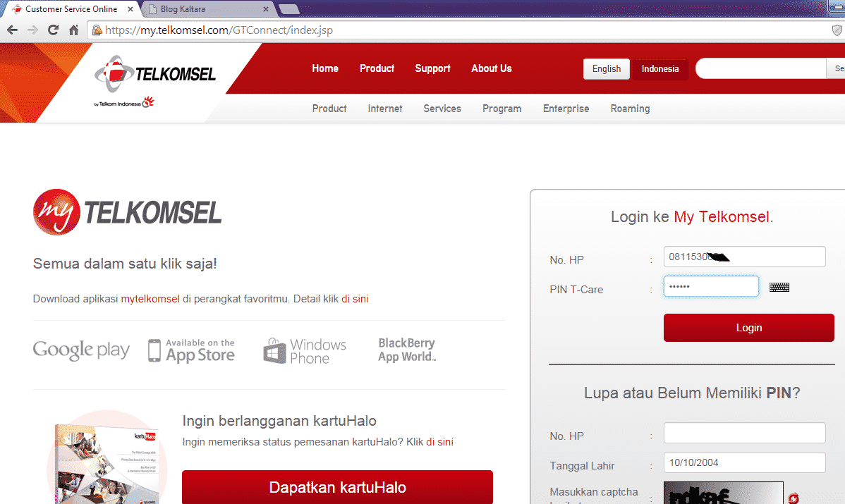Image resolution: width=845 pixels, height=504 pixels.
Task: Refresh the captcha image icon
Action: (794, 498)
